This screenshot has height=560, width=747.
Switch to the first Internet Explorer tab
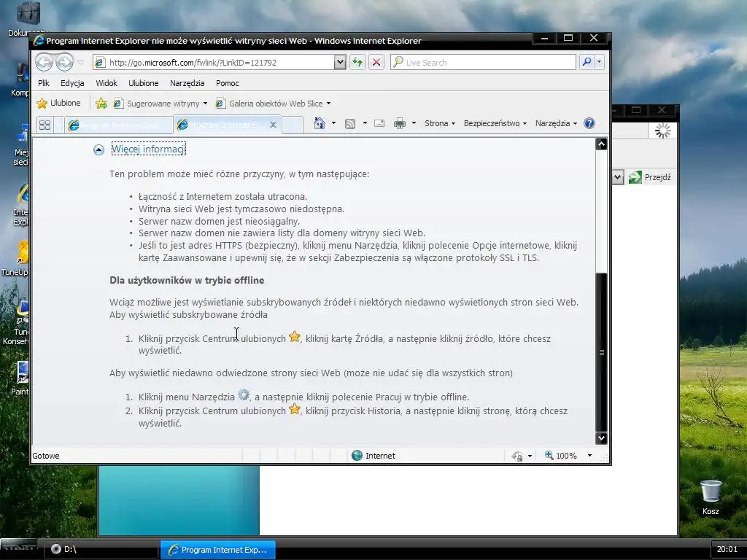[118, 125]
